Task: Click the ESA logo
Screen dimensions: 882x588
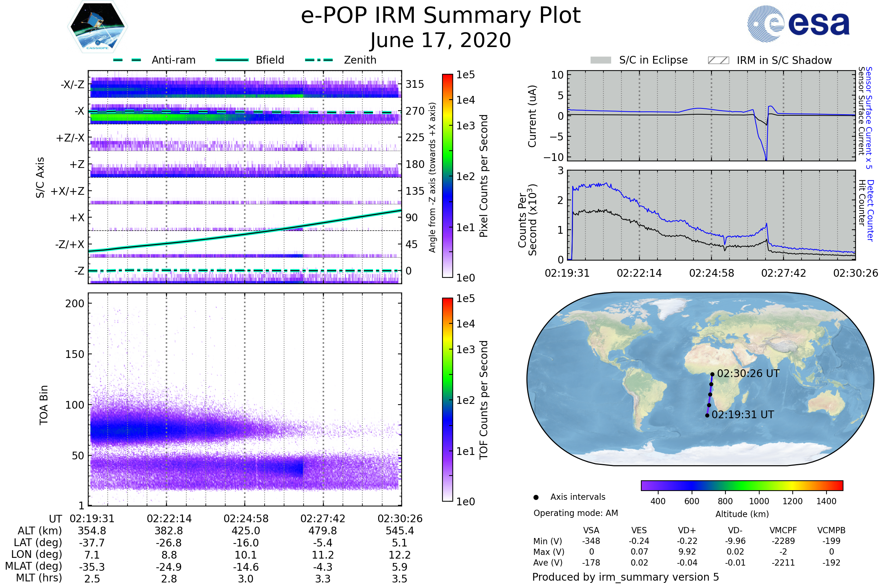Action: (798, 24)
